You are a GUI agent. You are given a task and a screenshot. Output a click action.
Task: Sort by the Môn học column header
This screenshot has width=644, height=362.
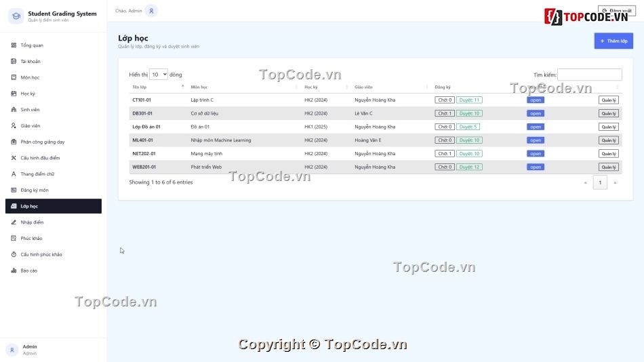click(244, 87)
